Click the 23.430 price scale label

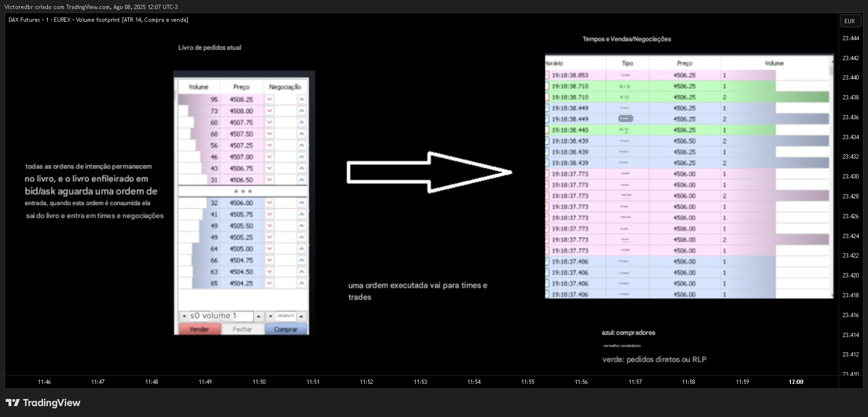(850, 177)
